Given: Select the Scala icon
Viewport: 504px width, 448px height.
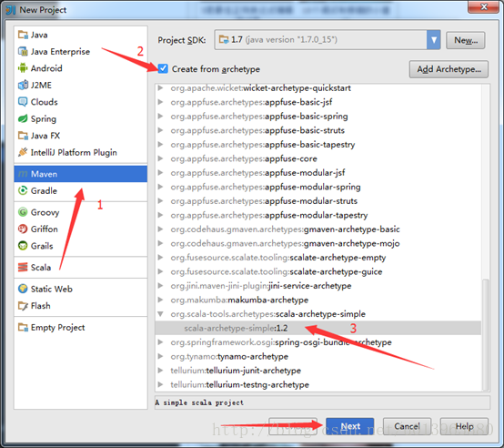Looking at the screenshot, I should point(23,268).
